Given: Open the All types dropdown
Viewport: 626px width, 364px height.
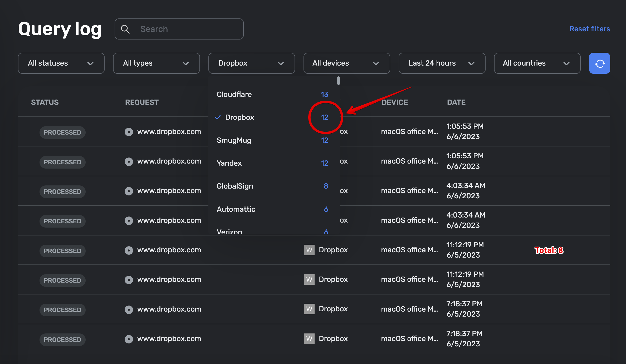Looking at the screenshot, I should point(156,63).
